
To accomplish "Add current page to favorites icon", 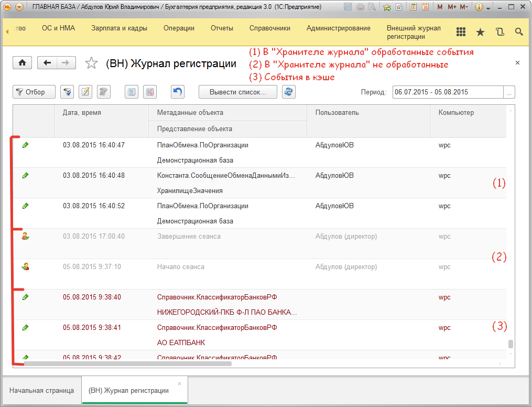I will (387, 7).
